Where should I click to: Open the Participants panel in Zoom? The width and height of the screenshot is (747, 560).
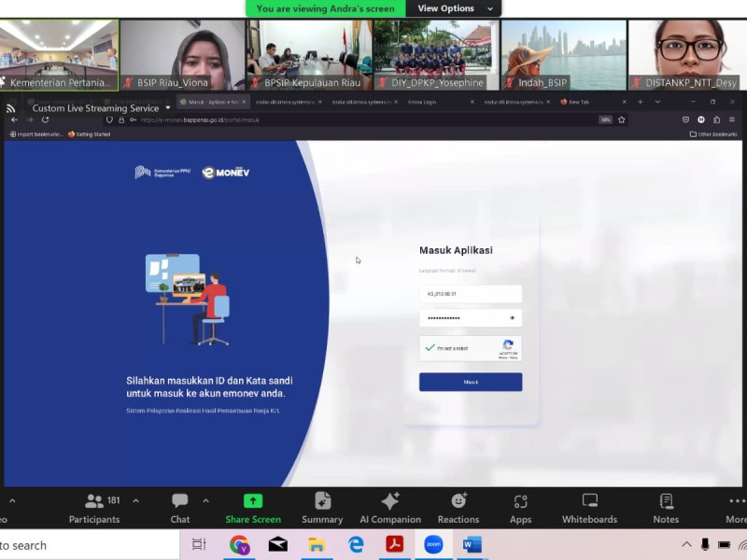tap(94, 508)
